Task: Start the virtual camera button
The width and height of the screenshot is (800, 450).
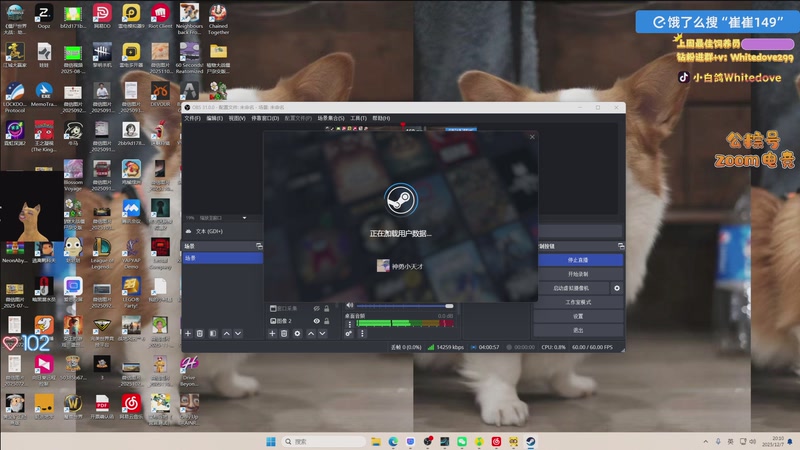Action: pos(571,288)
